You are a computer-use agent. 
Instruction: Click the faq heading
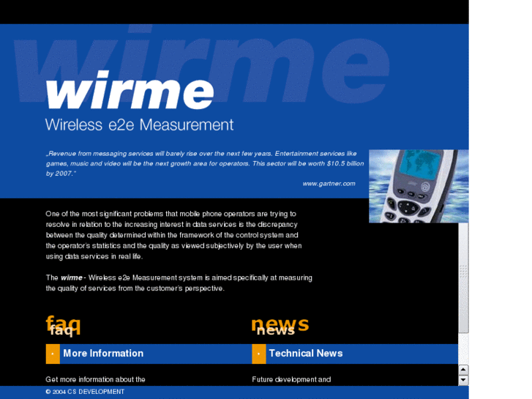click(x=63, y=325)
